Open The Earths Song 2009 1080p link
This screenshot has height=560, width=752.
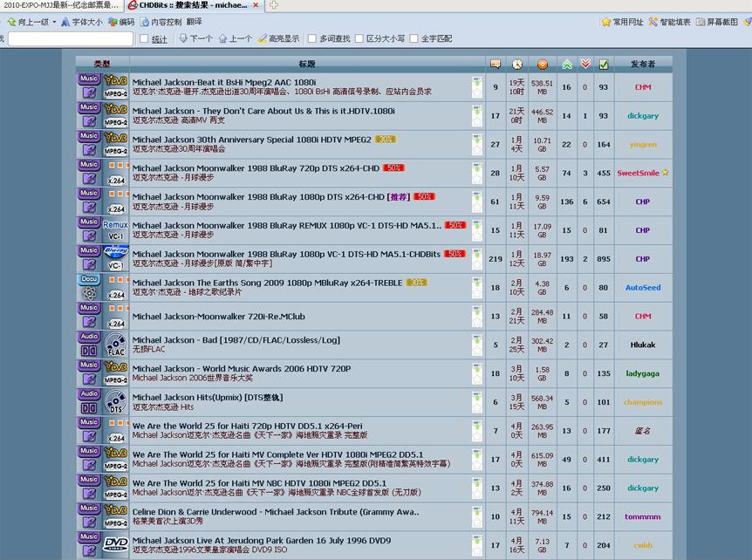pos(267,283)
